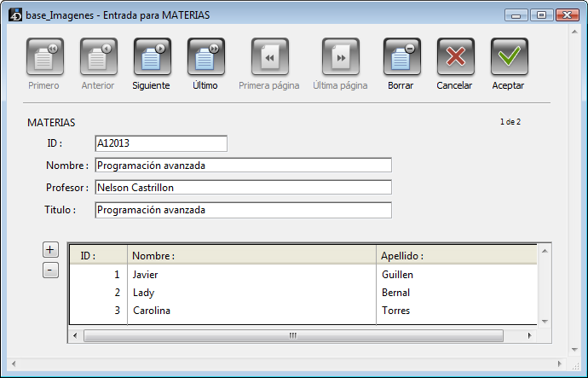
Task: Remove a row with the minus button
Action: (x=50, y=270)
